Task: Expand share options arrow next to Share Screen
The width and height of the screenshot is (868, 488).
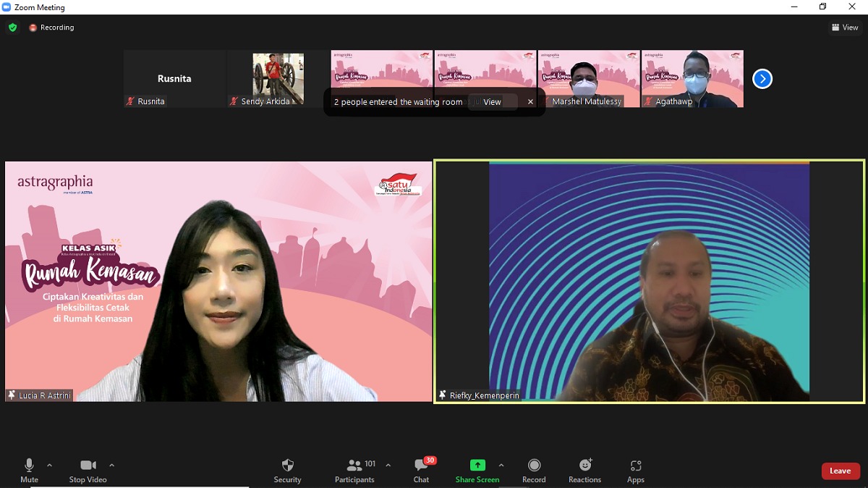Action: 501,466
